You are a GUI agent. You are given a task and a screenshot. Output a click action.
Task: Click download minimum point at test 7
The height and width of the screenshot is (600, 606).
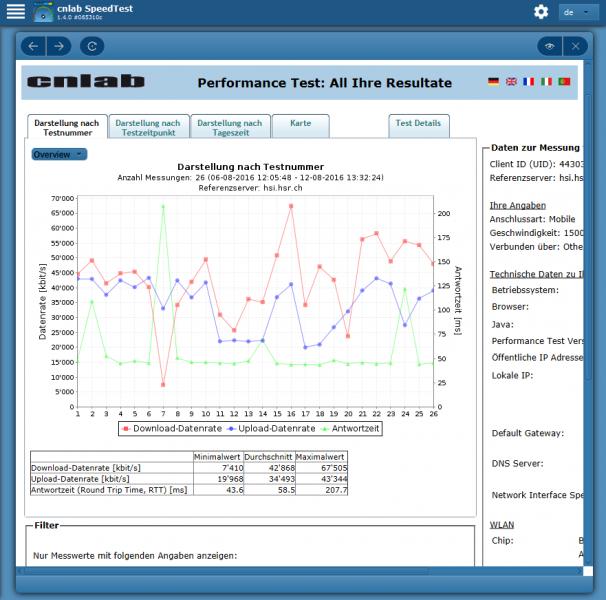pos(163,385)
